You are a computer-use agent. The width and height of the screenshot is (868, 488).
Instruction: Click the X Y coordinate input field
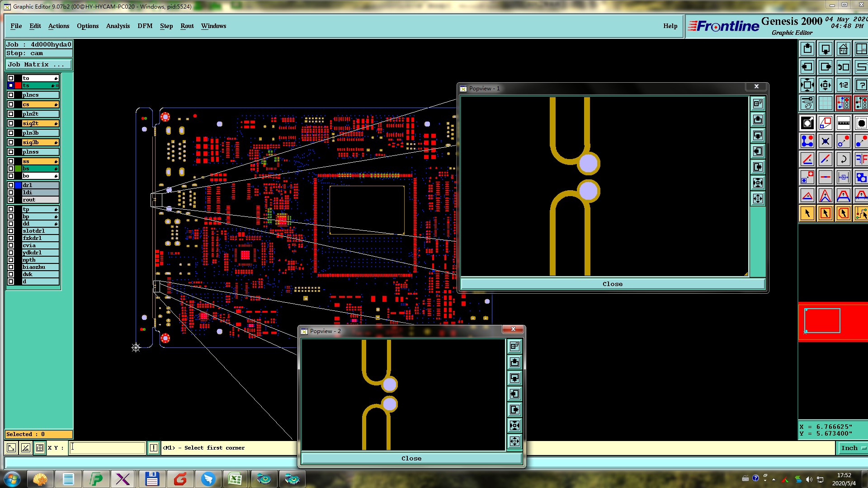(108, 448)
